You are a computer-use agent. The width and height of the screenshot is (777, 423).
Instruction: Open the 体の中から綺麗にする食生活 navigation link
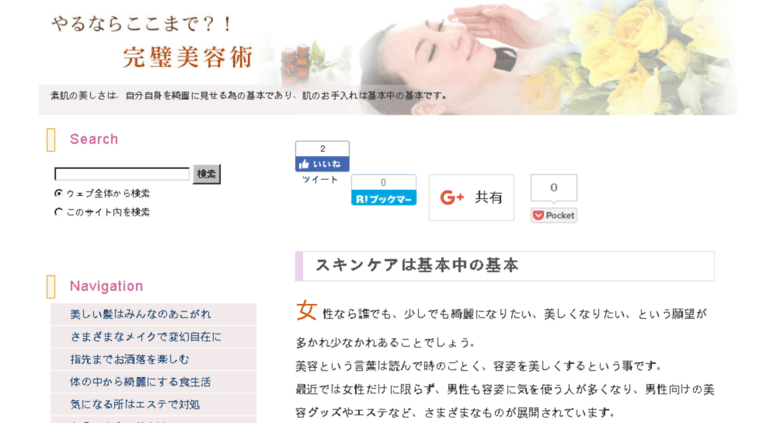(140, 382)
